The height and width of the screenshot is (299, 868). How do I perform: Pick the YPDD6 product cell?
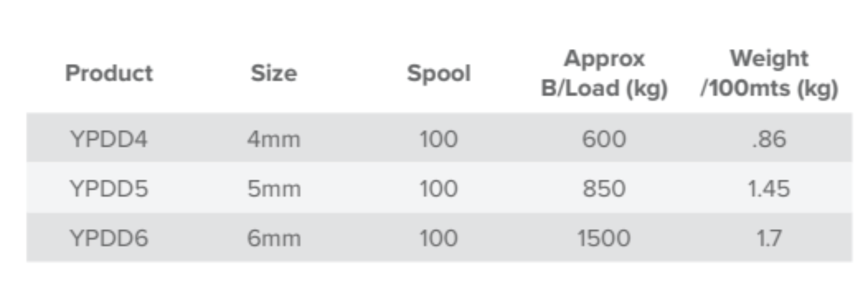pos(109,239)
